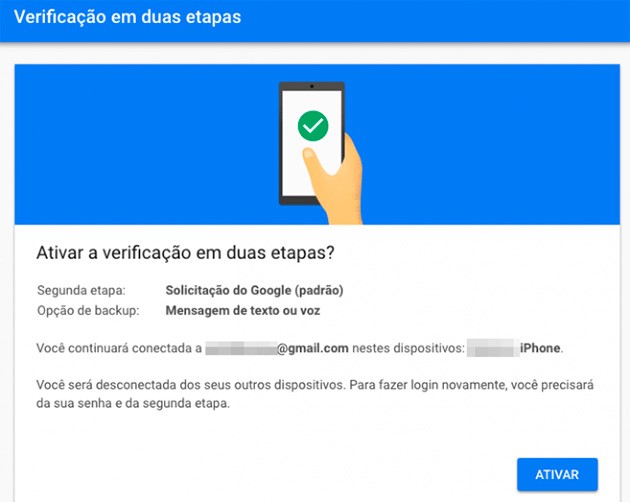Click the Você será desconectada paragraph
This screenshot has height=502, width=630.
pyautogui.click(x=315, y=394)
